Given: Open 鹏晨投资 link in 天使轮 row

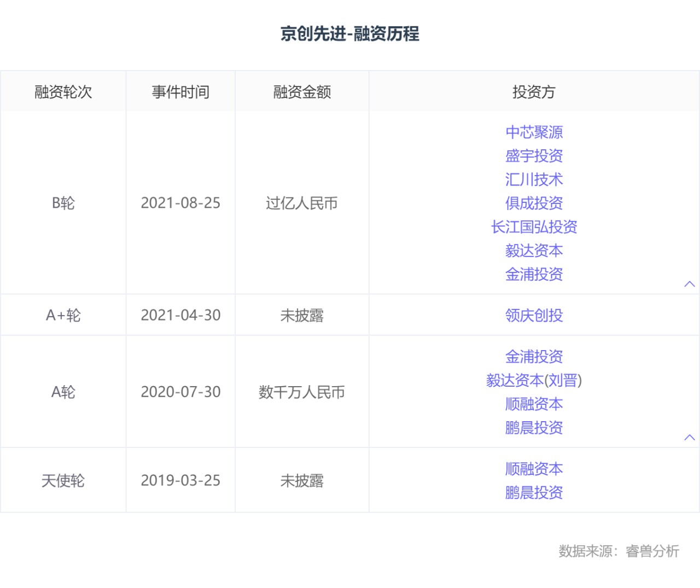Looking at the screenshot, I should [534, 493].
